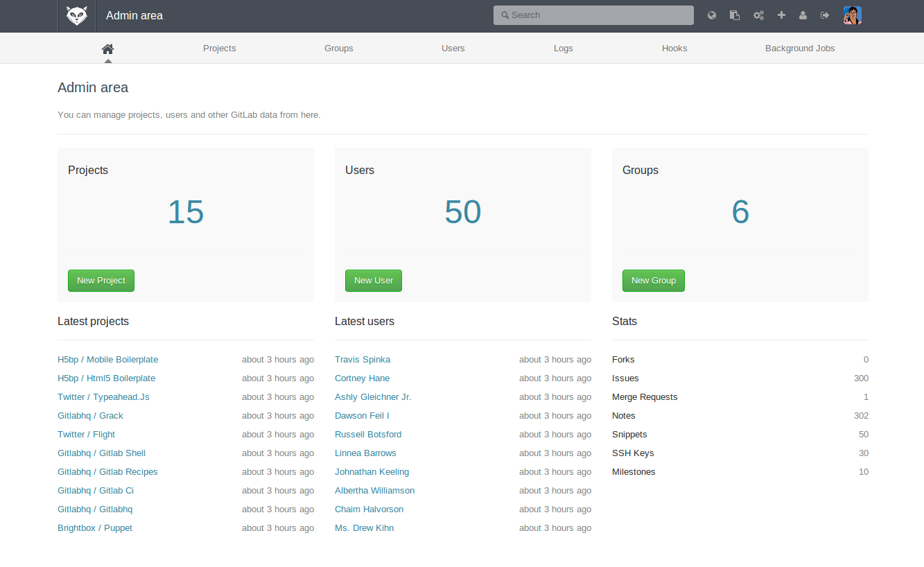Click the GitLab fox logo
924x567 pixels.
click(x=76, y=15)
